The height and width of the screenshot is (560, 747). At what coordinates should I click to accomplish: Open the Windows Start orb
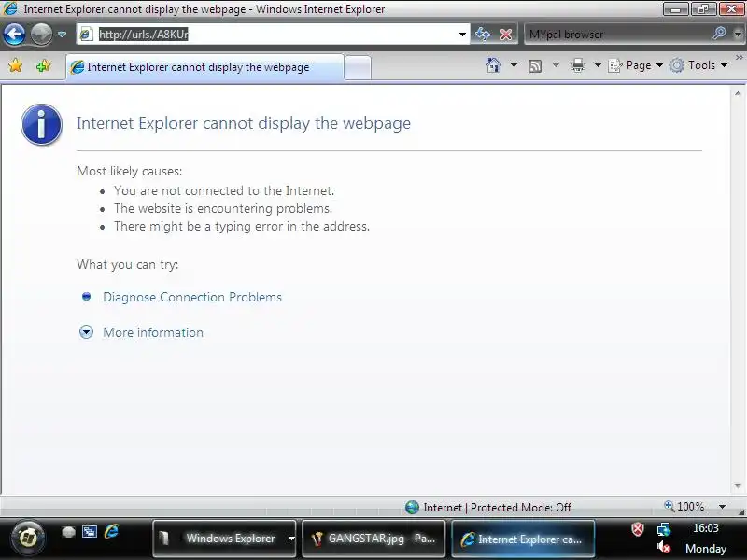[x=28, y=539]
